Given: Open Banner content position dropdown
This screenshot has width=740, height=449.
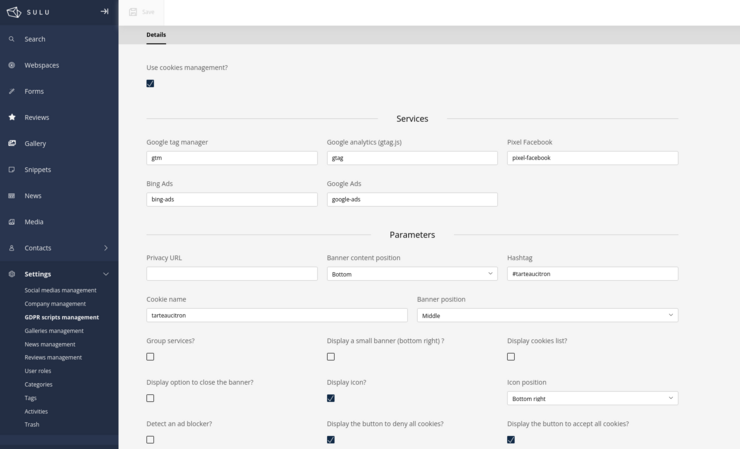Looking at the screenshot, I should [x=412, y=274].
